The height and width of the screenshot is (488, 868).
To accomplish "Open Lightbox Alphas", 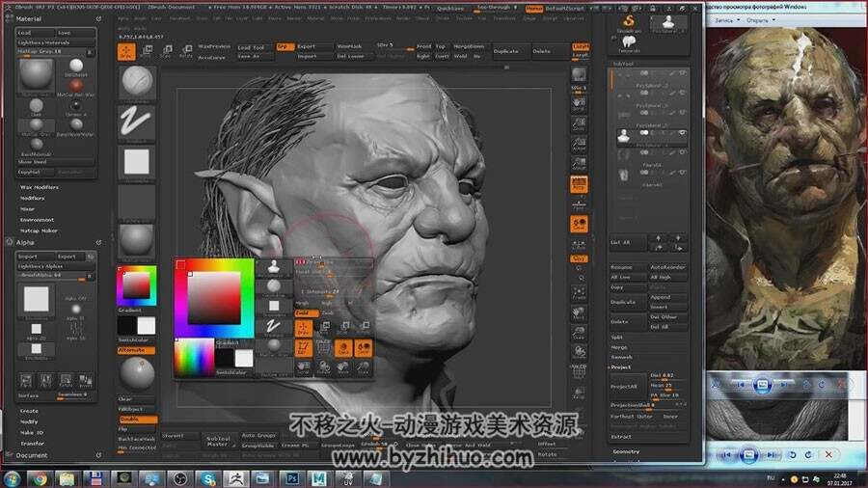I will tap(55, 266).
